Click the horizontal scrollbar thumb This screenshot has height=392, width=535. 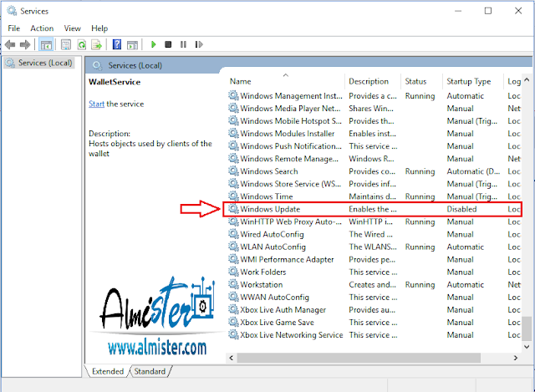(x=359, y=358)
